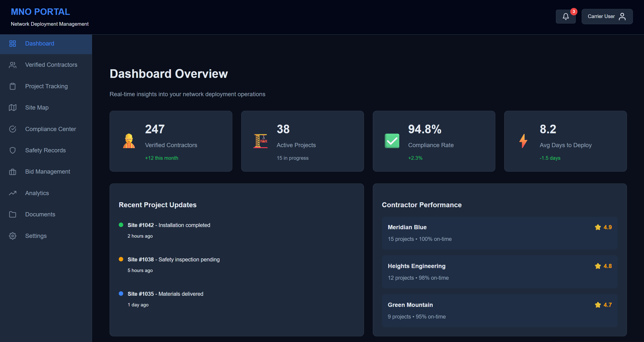Click the notification bell with badge
This screenshot has width=644, height=342.
(566, 16)
